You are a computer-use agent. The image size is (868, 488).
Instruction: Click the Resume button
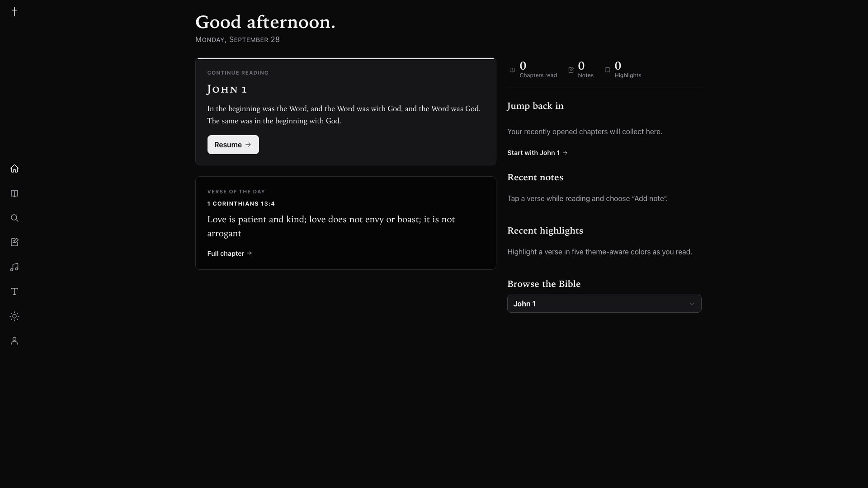click(233, 145)
